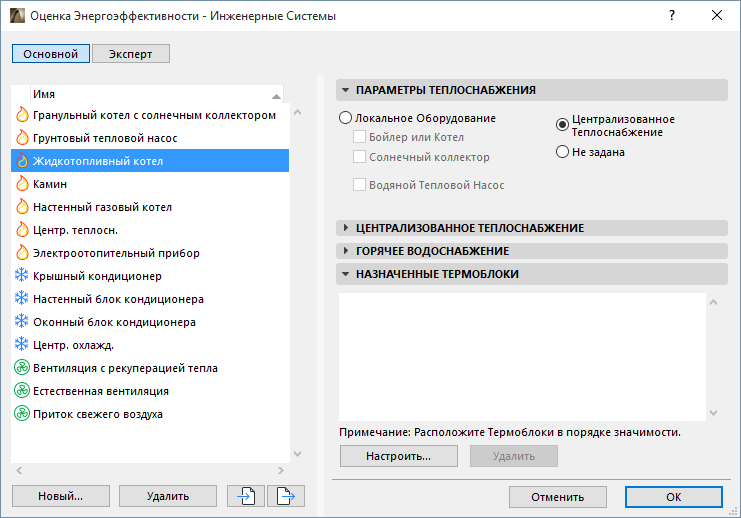Click fan icon beside Приток свежего воздуха

pyautogui.click(x=22, y=414)
